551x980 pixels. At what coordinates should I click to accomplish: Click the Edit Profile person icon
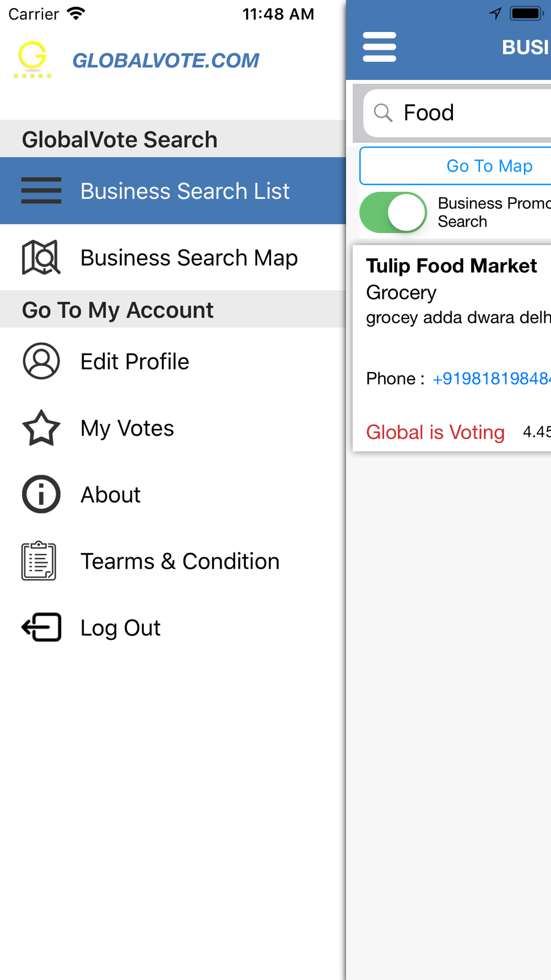[41, 361]
